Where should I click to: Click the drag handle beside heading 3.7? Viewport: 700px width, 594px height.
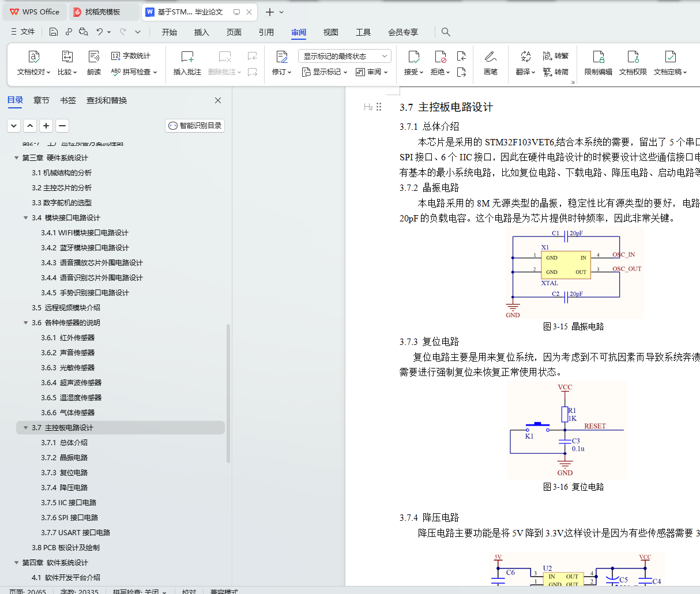pos(379,107)
